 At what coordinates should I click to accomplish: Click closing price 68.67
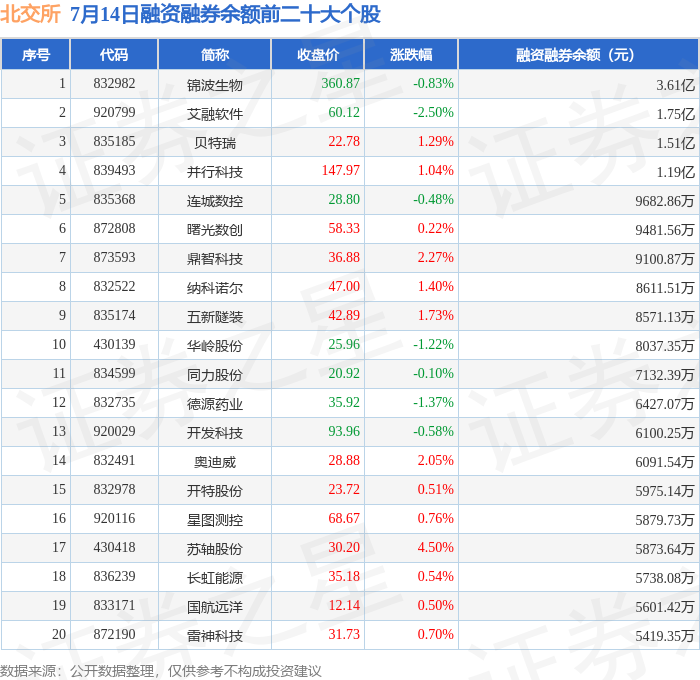[344, 519]
